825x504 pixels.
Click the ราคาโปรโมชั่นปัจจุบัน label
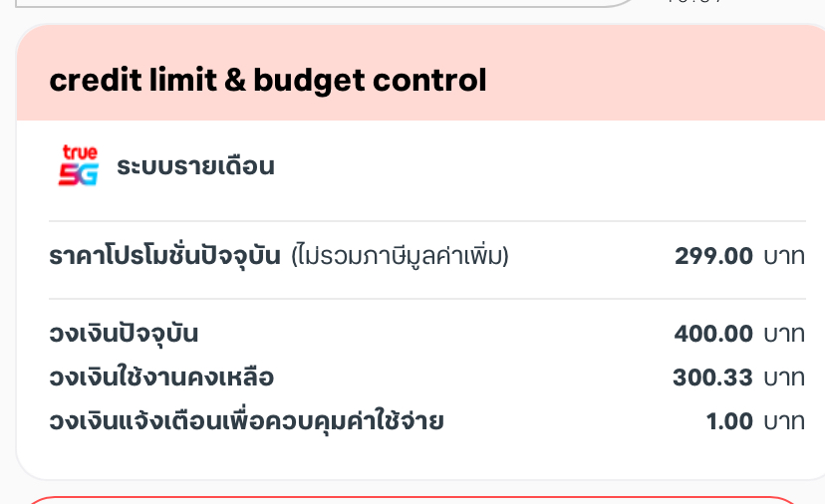click(165, 257)
